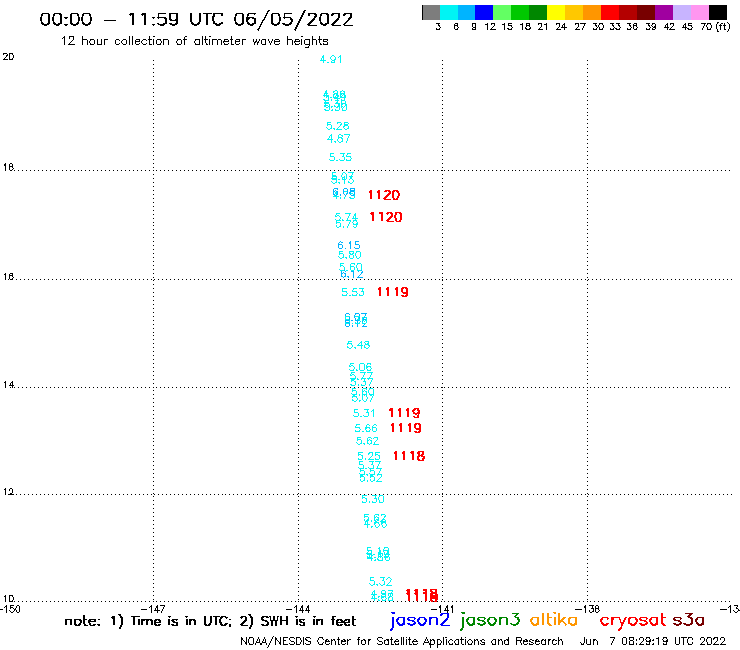Viewport: 740px width, 650px height.
Task: Click the 'Jun 7 08:29:19 UTC 2022' timestamp
Action: coord(653,641)
